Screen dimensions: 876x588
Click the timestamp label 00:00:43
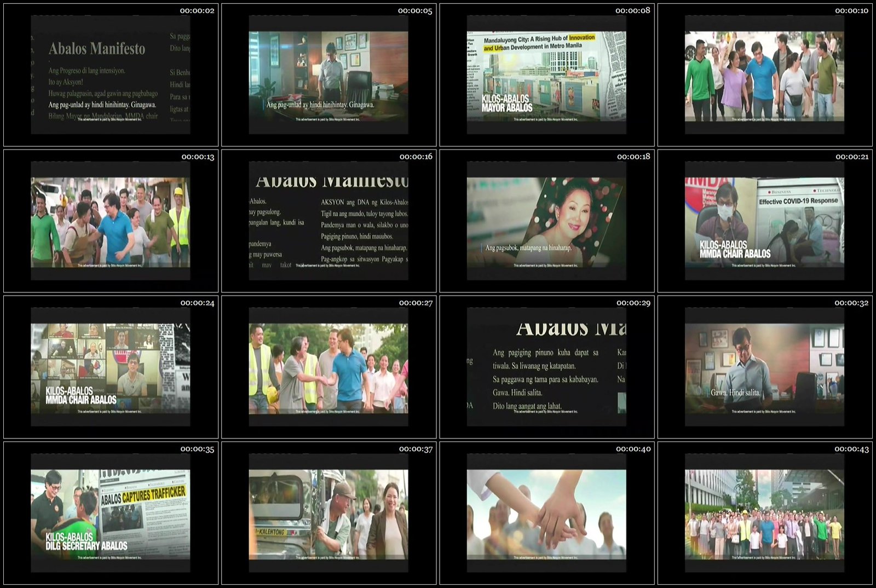851,449
